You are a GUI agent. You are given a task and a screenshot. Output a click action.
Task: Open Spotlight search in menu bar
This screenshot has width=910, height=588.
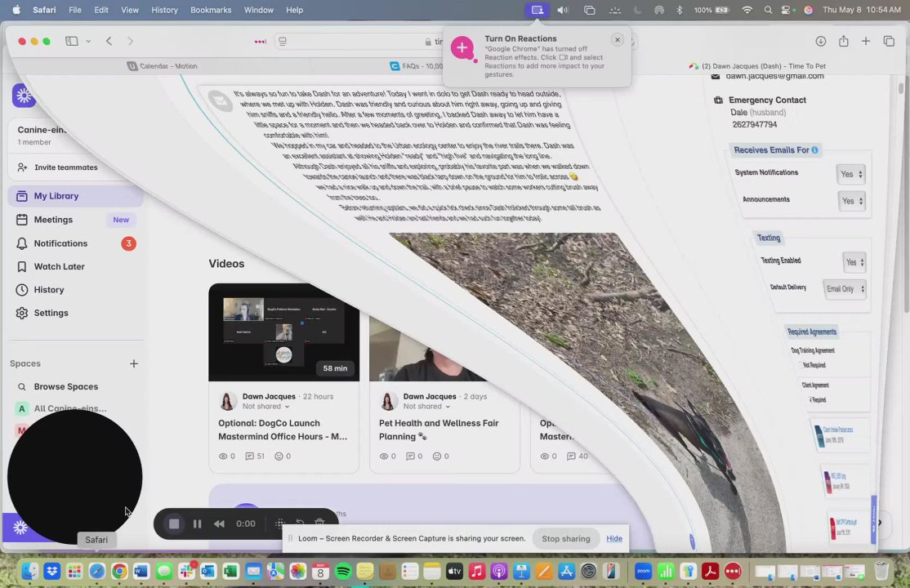(768, 10)
